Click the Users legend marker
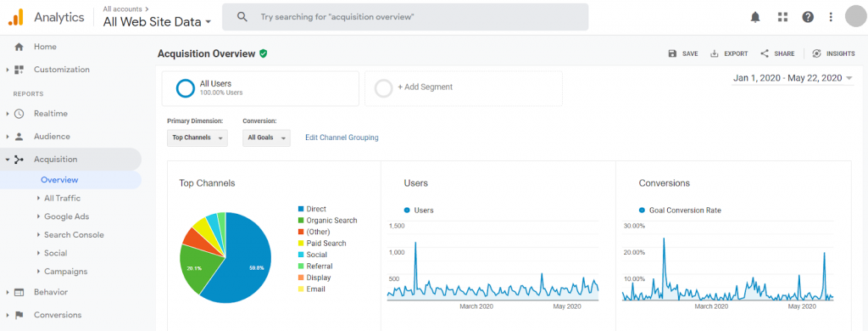Viewport: 868px width, 331px height. pos(407,210)
